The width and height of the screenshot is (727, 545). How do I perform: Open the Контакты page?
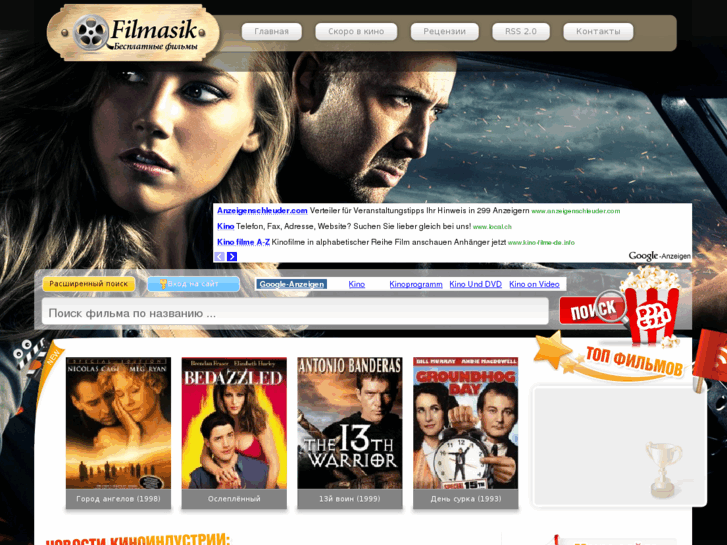click(x=598, y=32)
